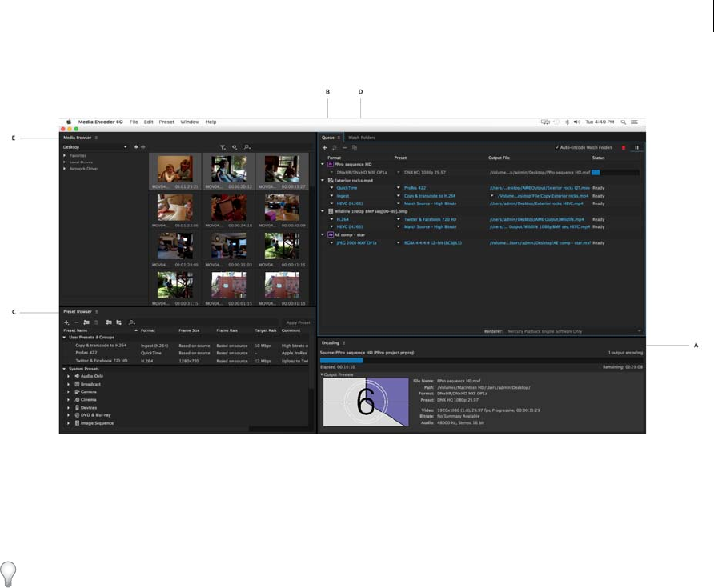This screenshot has width=714, height=588.
Task: Click the Apply Preset button
Action: click(298, 322)
